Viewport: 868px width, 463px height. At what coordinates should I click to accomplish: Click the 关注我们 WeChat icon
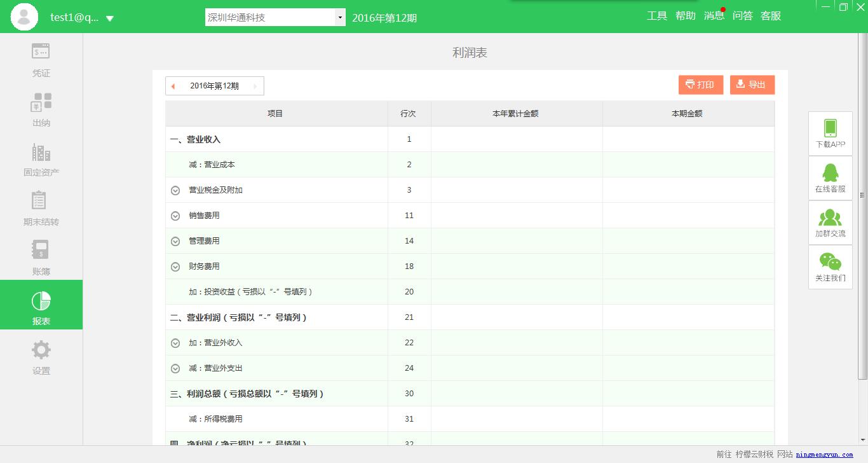[x=830, y=261]
